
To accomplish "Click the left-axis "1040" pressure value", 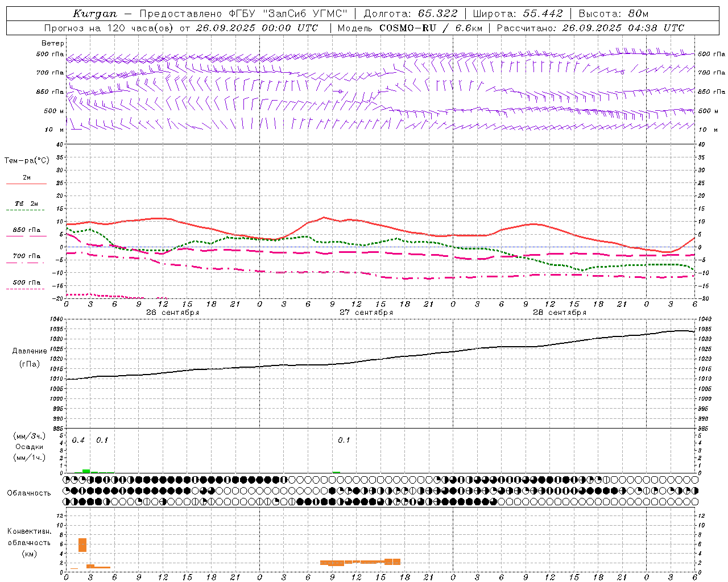I will (x=56, y=319).
